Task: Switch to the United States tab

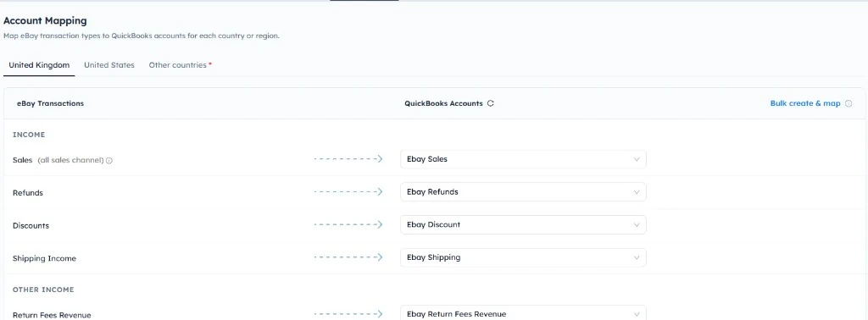Action: [109, 65]
